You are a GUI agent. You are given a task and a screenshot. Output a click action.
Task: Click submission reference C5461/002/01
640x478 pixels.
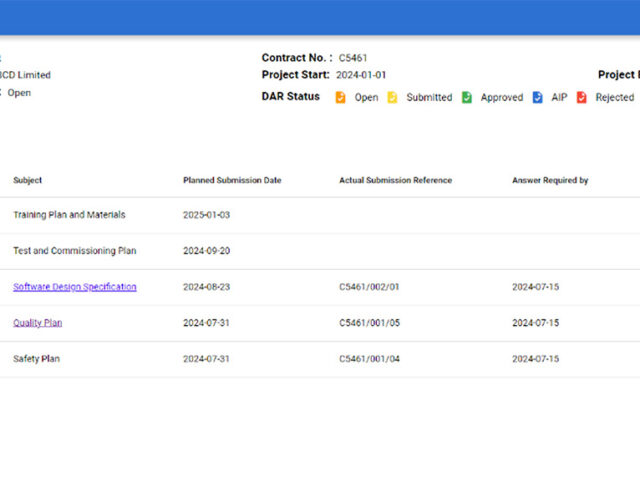coord(369,287)
